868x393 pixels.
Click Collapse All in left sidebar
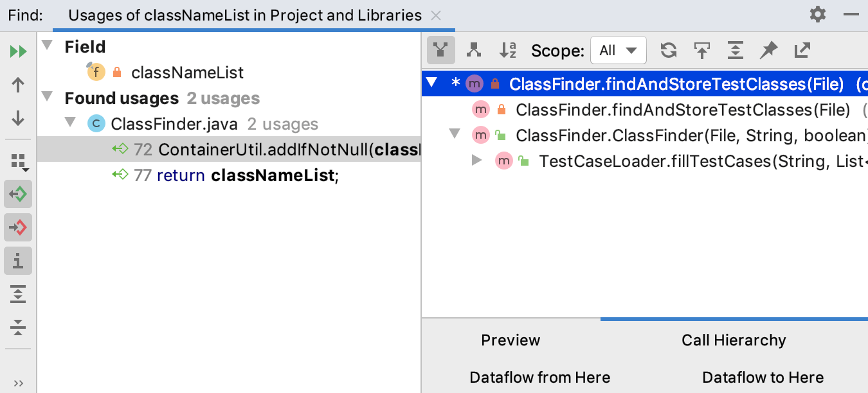pos(18,327)
